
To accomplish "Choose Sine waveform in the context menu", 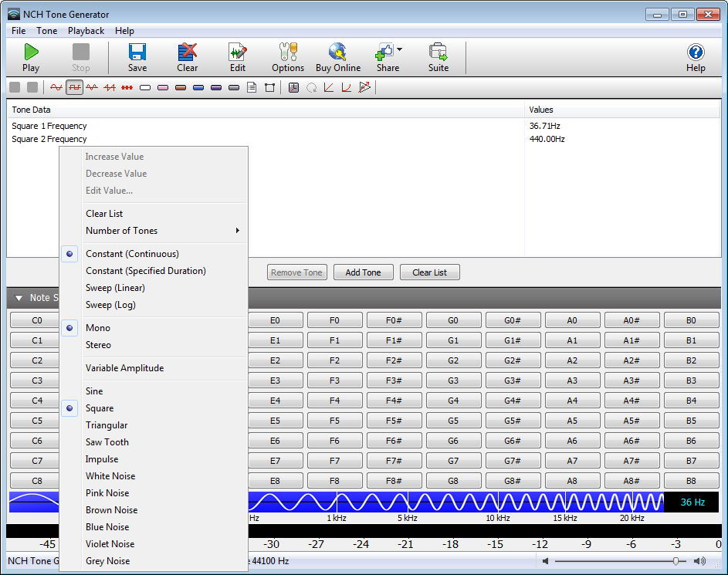I will pyautogui.click(x=153, y=391).
